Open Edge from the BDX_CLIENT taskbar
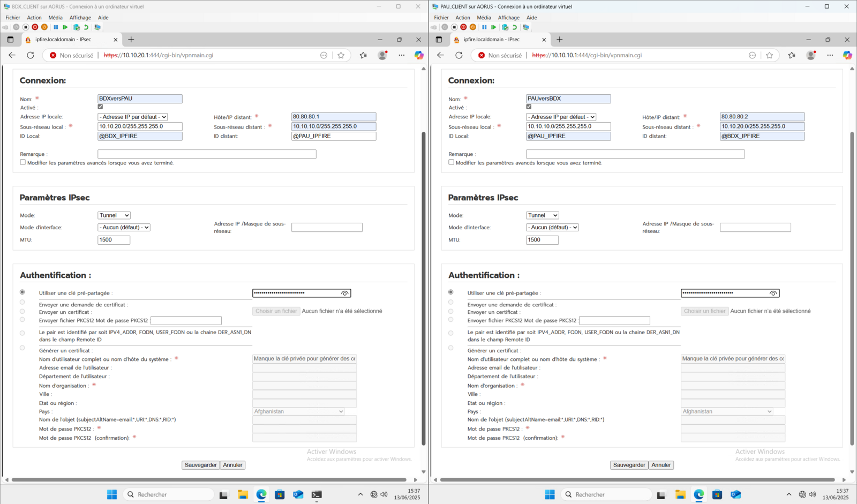Viewport: 857px width, 504px height. coord(261,494)
